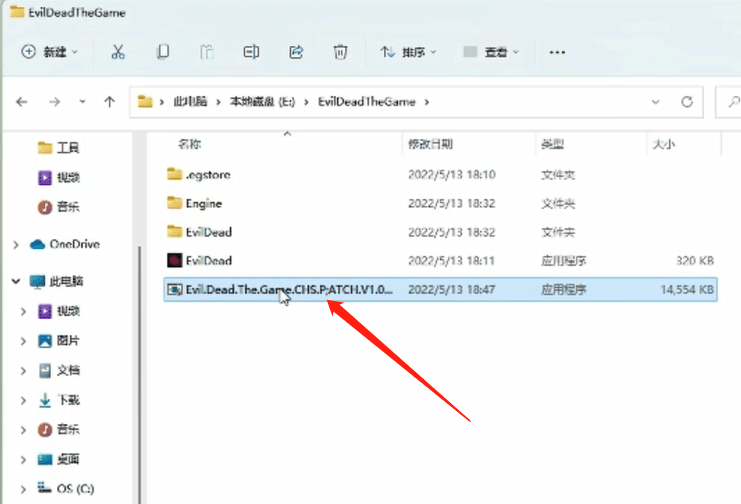Viewport: 741px width, 504px height.
Task: Sort by the Name (名称) column
Action: point(190,144)
